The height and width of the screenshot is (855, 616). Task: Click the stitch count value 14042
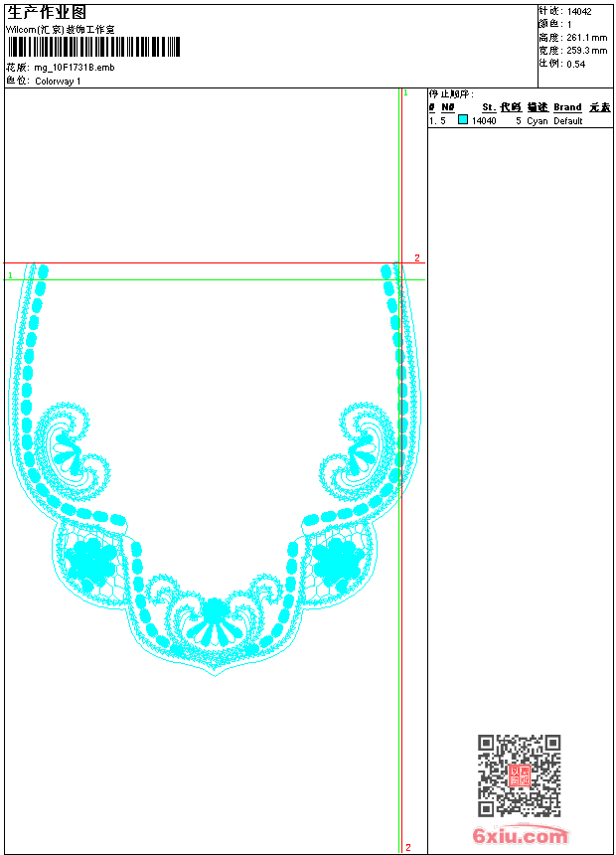[x=579, y=11]
